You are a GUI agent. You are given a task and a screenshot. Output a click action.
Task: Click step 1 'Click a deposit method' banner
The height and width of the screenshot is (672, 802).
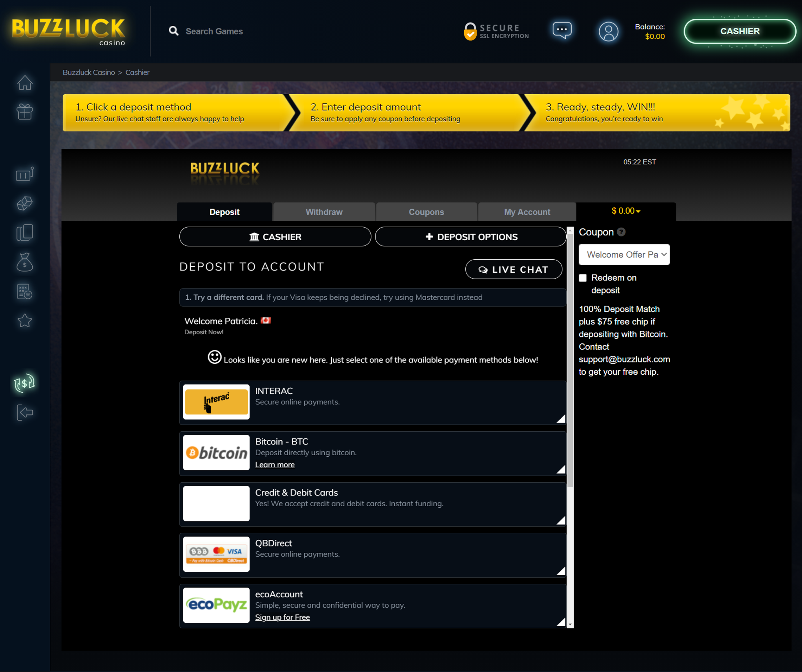coord(176,113)
